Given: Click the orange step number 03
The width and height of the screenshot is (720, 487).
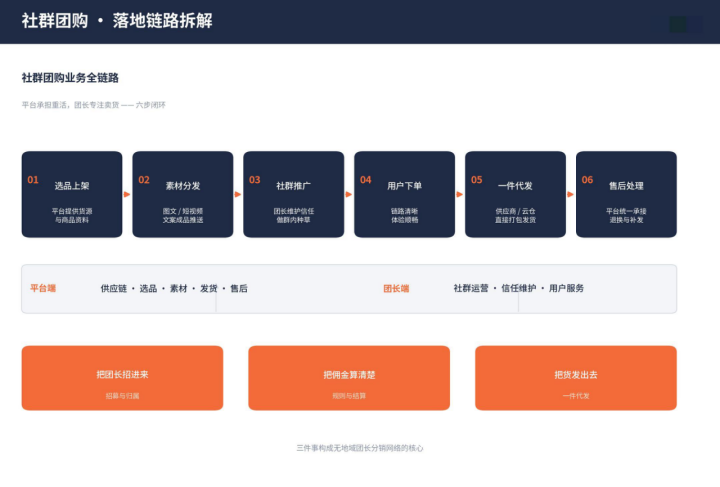Looking at the screenshot, I should (255, 180).
